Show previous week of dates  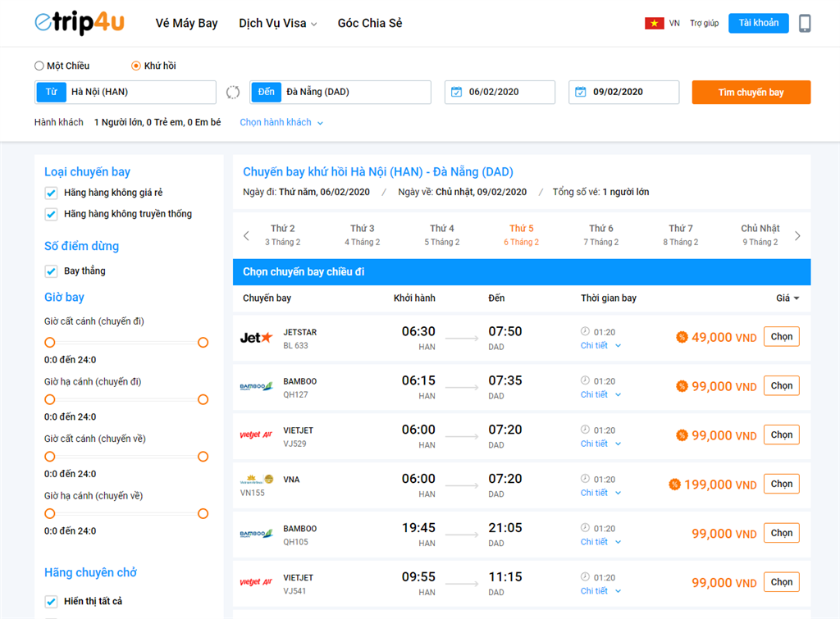click(x=246, y=235)
